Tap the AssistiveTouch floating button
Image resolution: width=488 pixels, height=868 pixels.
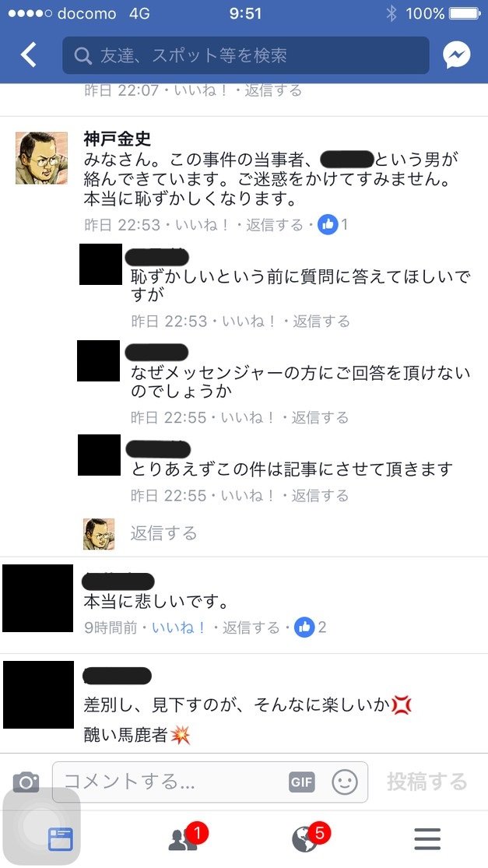click(41, 826)
